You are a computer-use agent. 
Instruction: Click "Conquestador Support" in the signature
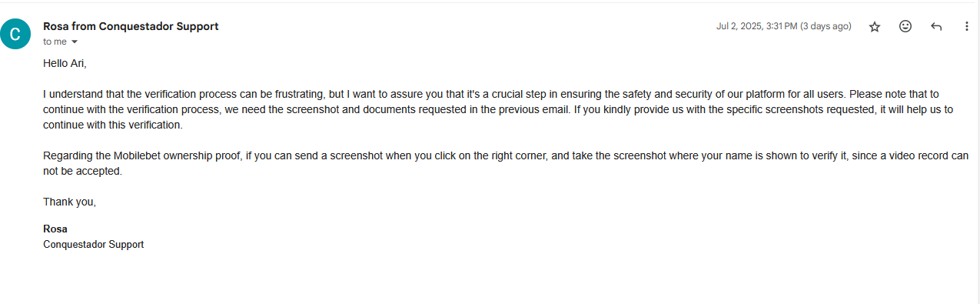click(x=94, y=244)
